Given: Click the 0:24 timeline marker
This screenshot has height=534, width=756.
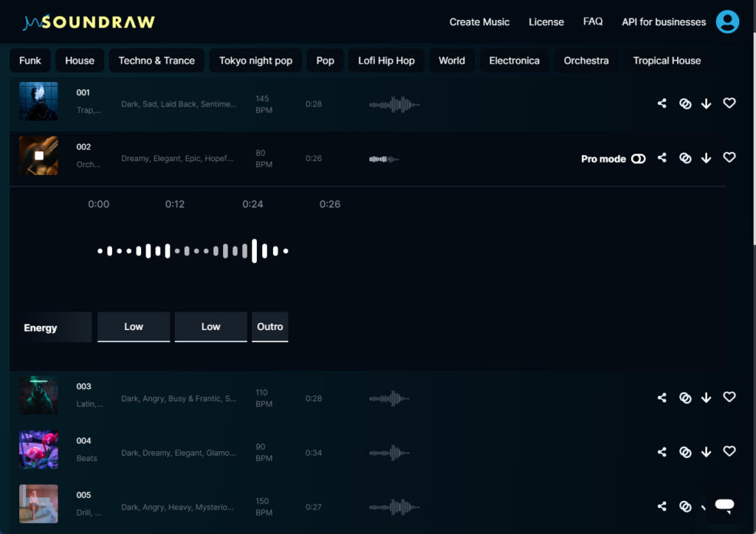Looking at the screenshot, I should (x=252, y=204).
